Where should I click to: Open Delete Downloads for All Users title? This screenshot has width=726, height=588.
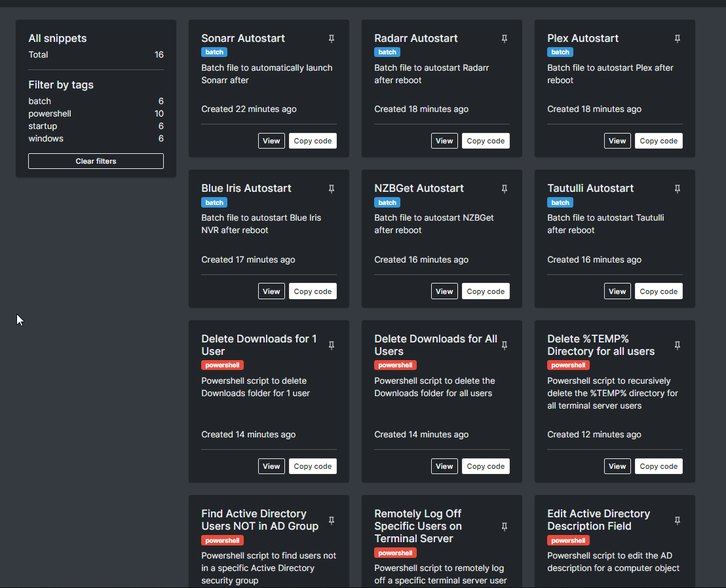pos(436,345)
